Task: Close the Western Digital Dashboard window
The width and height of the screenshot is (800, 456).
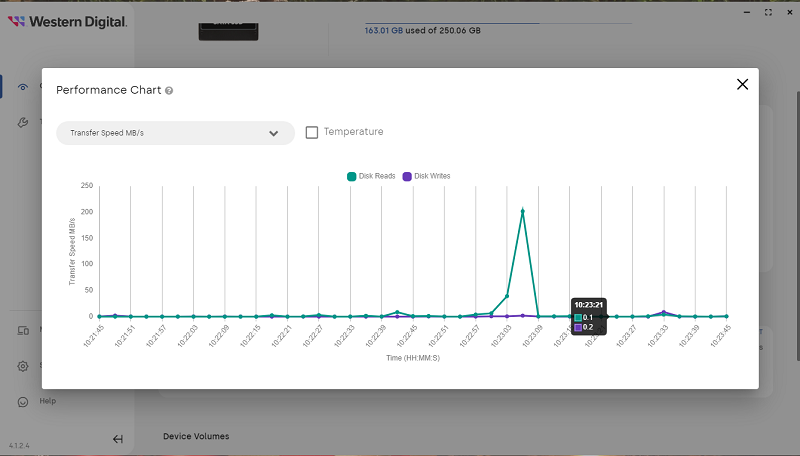Action: click(x=790, y=12)
